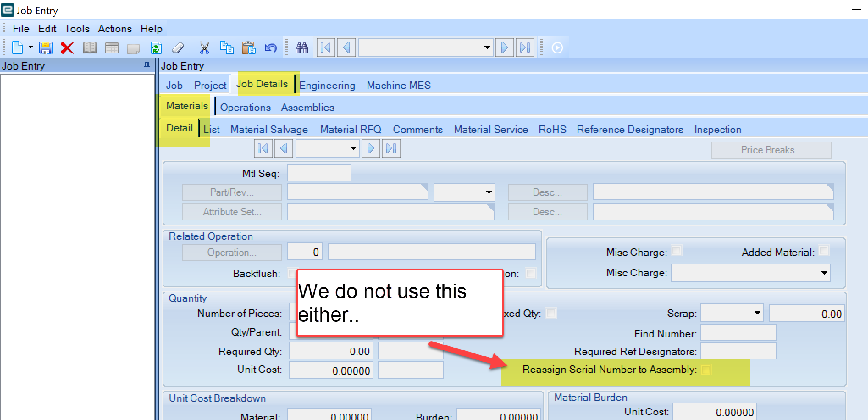Viewport: 868px width, 420px height.
Task: Expand the material sequence navigator dropdown
Action: tap(353, 148)
